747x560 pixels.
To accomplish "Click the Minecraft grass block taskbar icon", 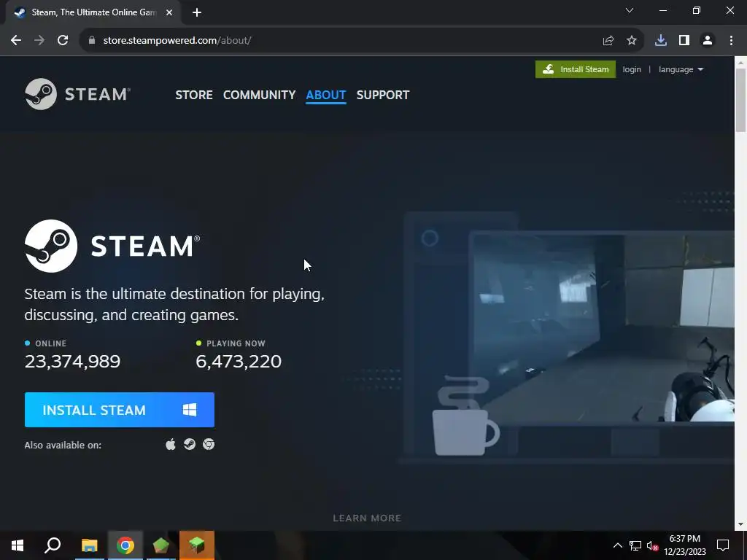I will 197,545.
